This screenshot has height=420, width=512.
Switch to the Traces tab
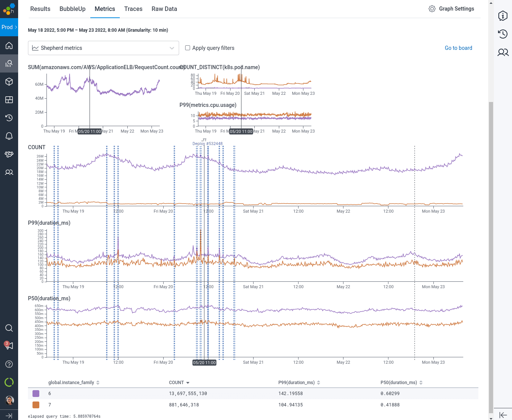[133, 9]
